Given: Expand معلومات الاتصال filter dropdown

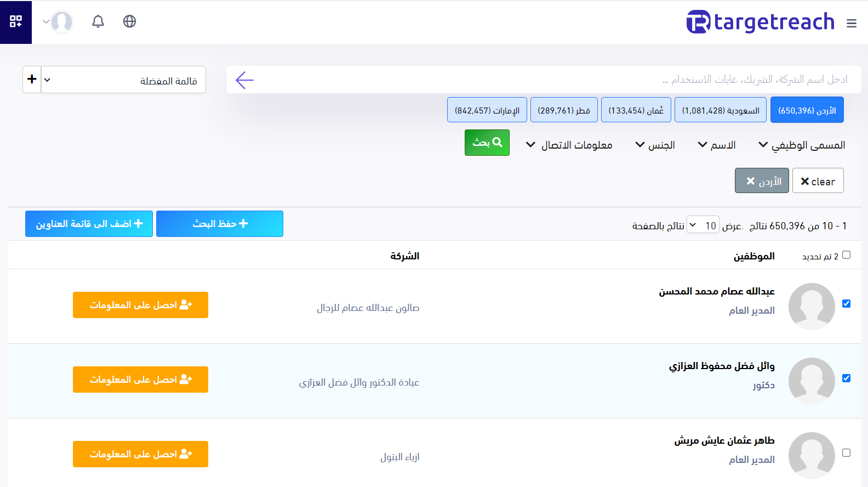Looking at the screenshot, I should pos(569,145).
